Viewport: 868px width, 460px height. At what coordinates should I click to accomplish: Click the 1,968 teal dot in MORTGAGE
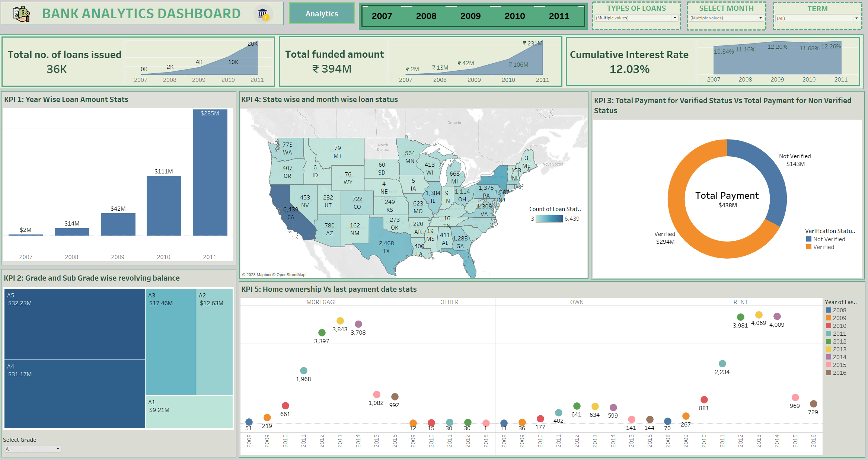pos(303,371)
